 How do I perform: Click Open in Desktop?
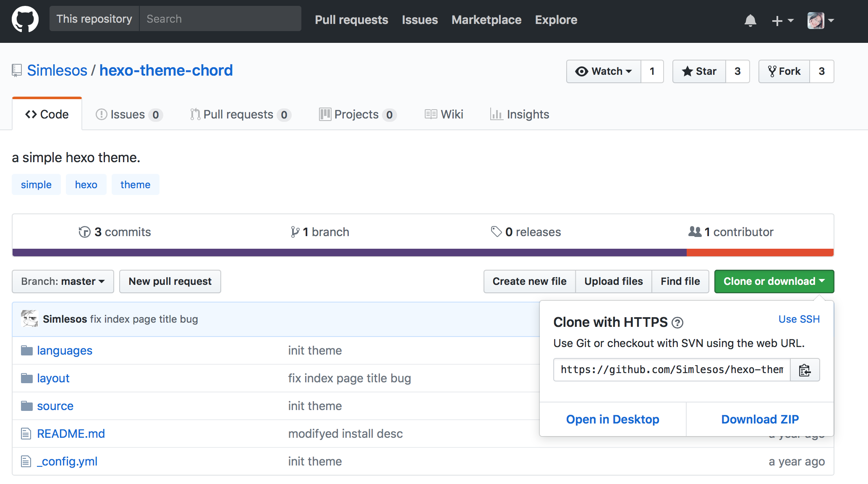coord(613,419)
